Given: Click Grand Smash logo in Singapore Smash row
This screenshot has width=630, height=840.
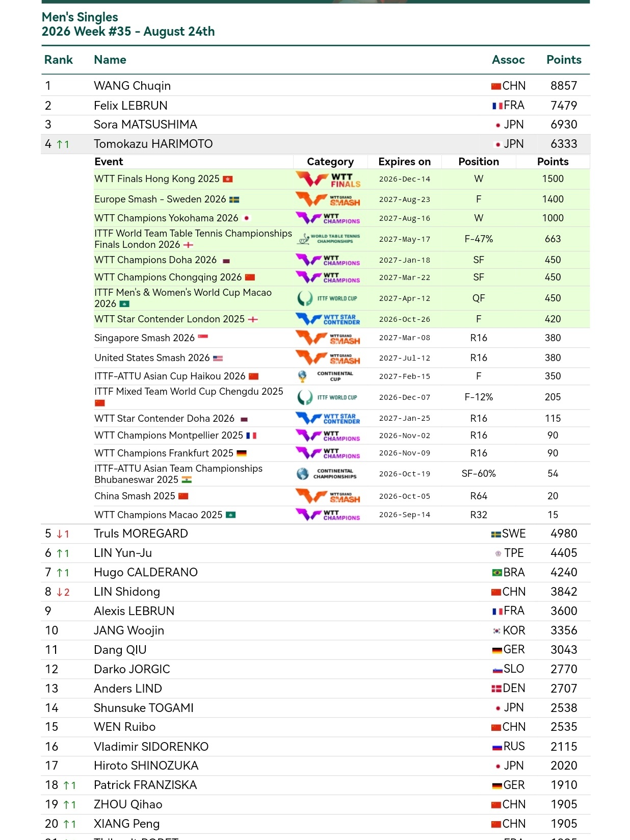Looking at the screenshot, I should 329,338.
